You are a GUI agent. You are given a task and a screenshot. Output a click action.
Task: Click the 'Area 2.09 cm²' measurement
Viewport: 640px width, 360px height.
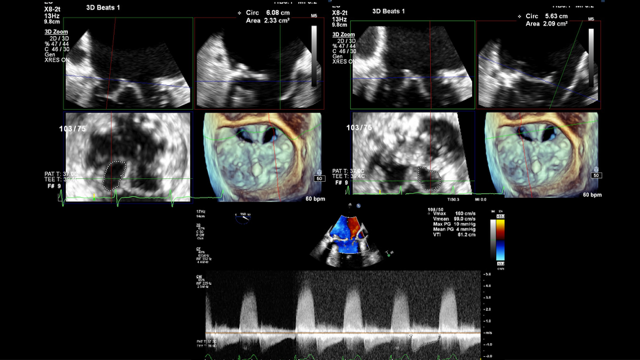coord(547,24)
